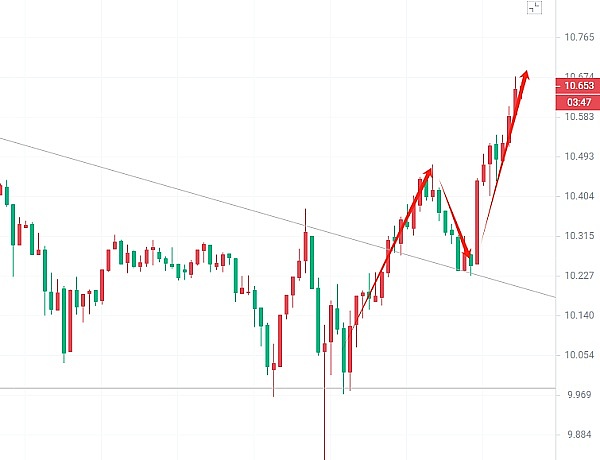
Task: Click the 10.227 price axis label
Action: coord(579,277)
